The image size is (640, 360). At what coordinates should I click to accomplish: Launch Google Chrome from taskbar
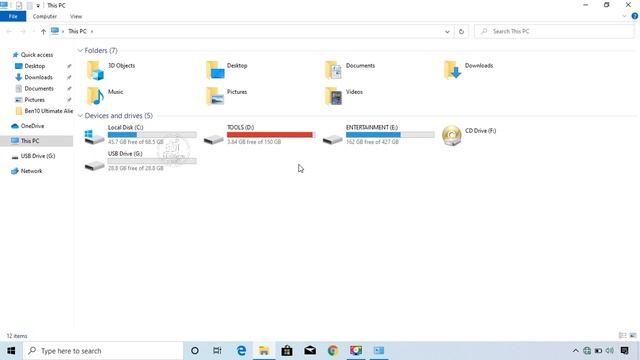[333, 351]
